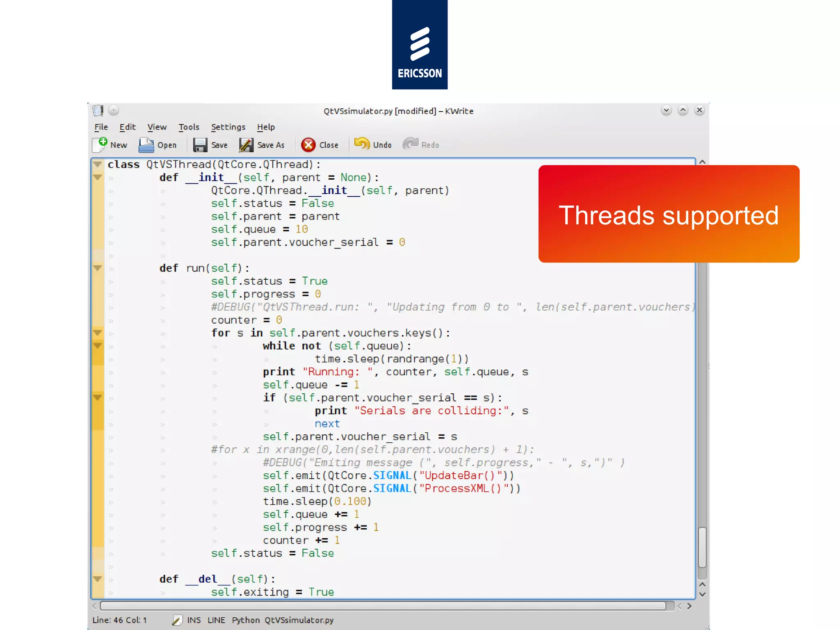Toggle INS insert mode in status bar
This screenshot has width=840, height=630.
tap(194, 620)
